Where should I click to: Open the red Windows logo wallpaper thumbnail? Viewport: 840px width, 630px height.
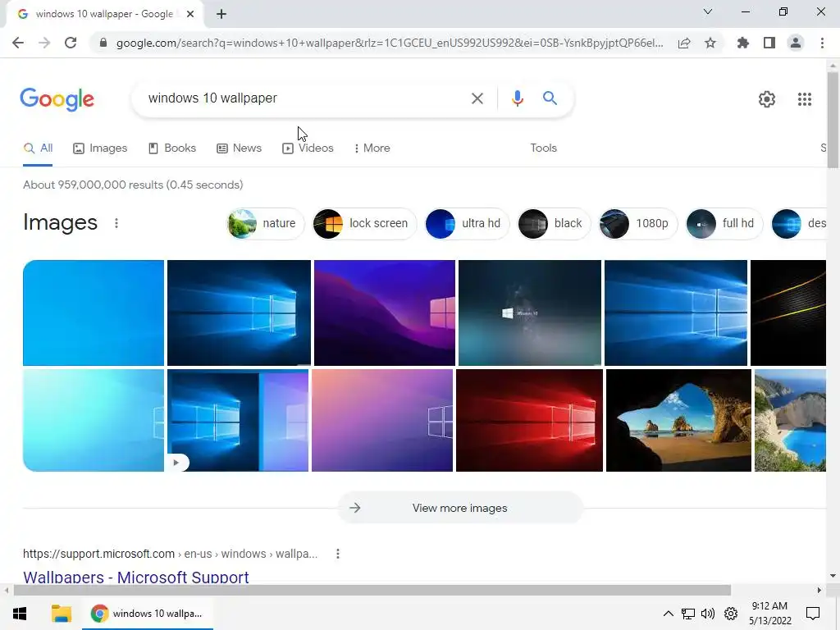[529, 421]
